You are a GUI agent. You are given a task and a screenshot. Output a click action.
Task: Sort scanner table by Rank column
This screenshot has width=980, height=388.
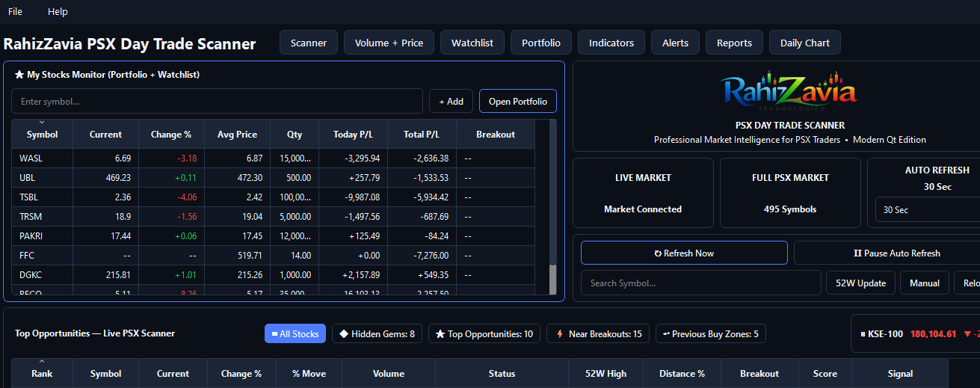tap(42, 373)
